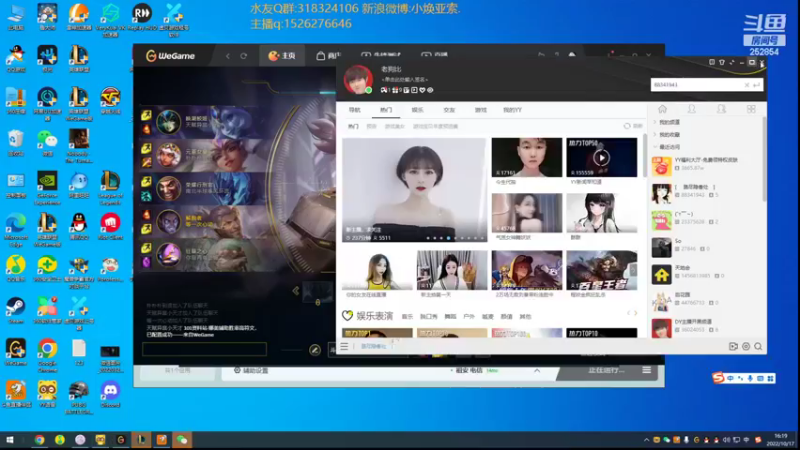This screenshot has height=450, width=800.
Task: Open GeForce Experience desktop shortcut
Action: click(x=47, y=188)
